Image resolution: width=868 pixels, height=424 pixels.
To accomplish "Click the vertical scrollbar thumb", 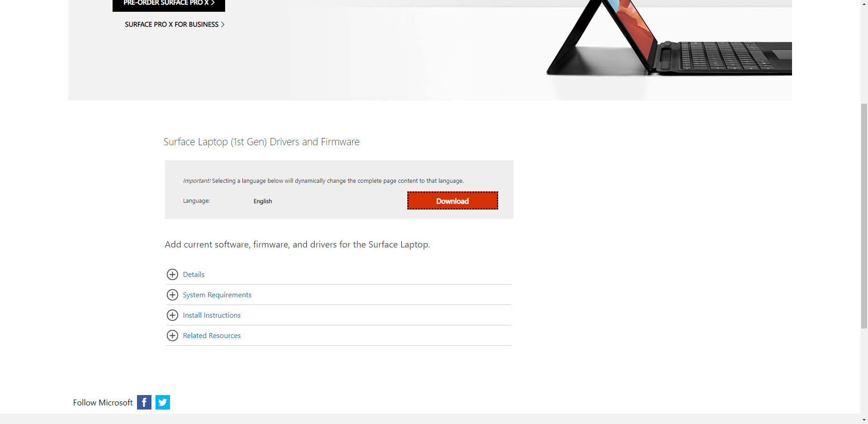I will click(x=864, y=216).
